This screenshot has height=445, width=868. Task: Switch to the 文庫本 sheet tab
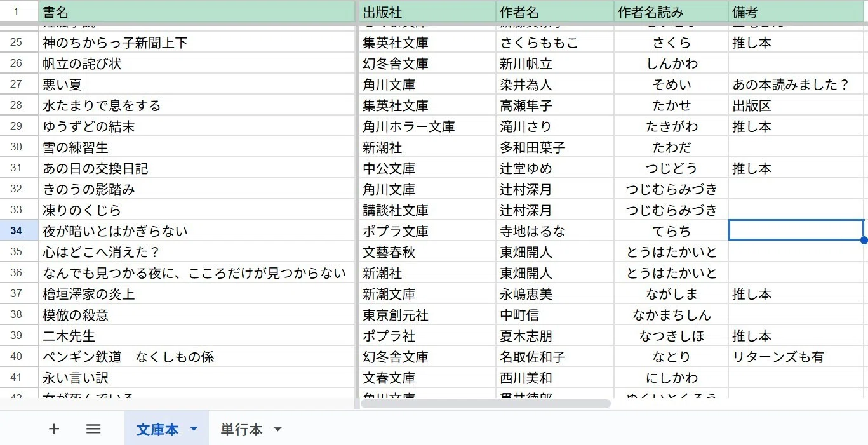157,430
